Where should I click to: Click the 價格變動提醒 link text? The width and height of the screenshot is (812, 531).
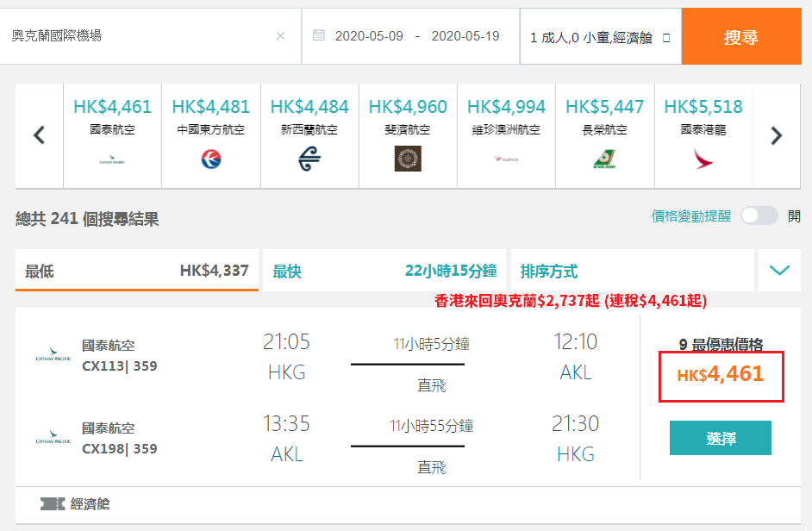[691, 216]
